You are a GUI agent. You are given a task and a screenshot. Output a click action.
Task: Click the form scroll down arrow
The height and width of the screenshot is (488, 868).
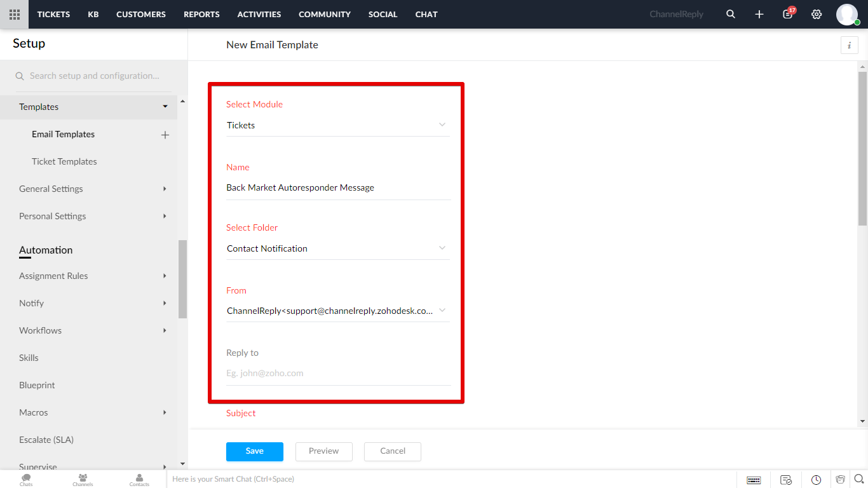point(862,421)
